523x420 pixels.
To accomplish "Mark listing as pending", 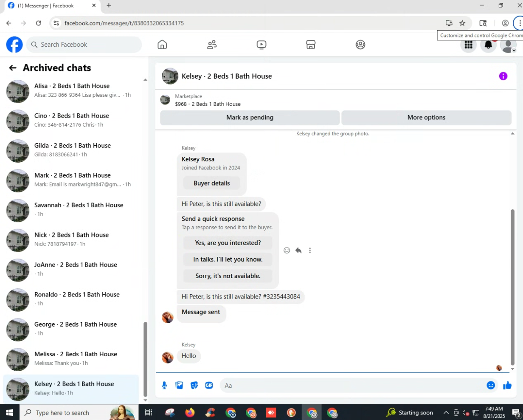I will pos(250,118).
